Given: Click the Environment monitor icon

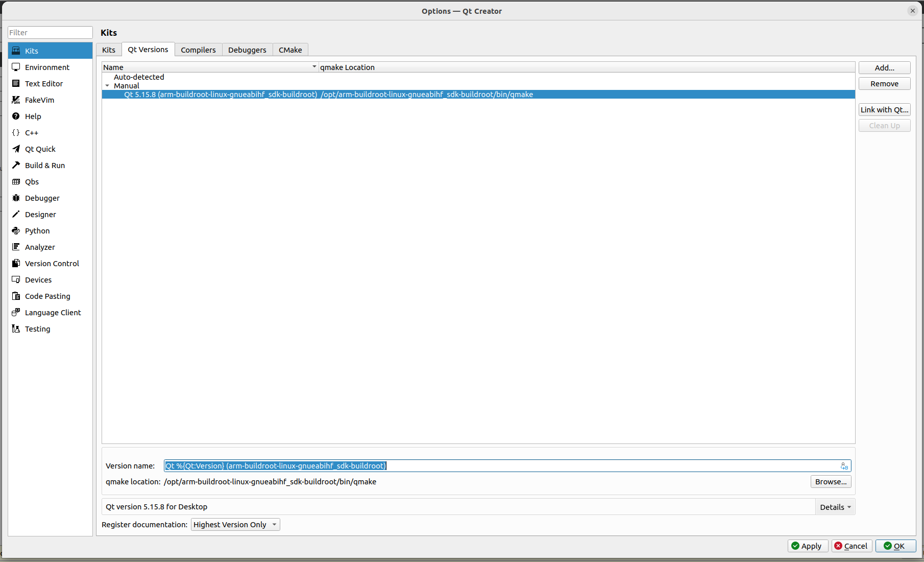Looking at the screenshot, I should (x=16, y=67).
